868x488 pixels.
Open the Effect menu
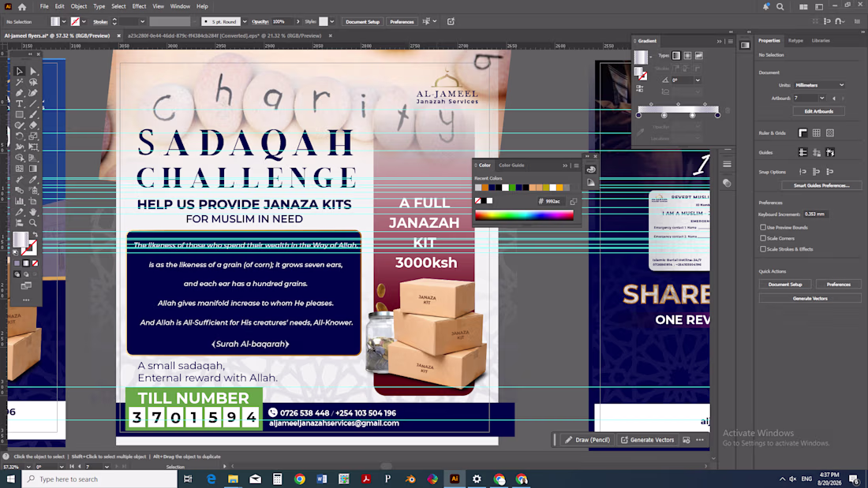point(139,6)
